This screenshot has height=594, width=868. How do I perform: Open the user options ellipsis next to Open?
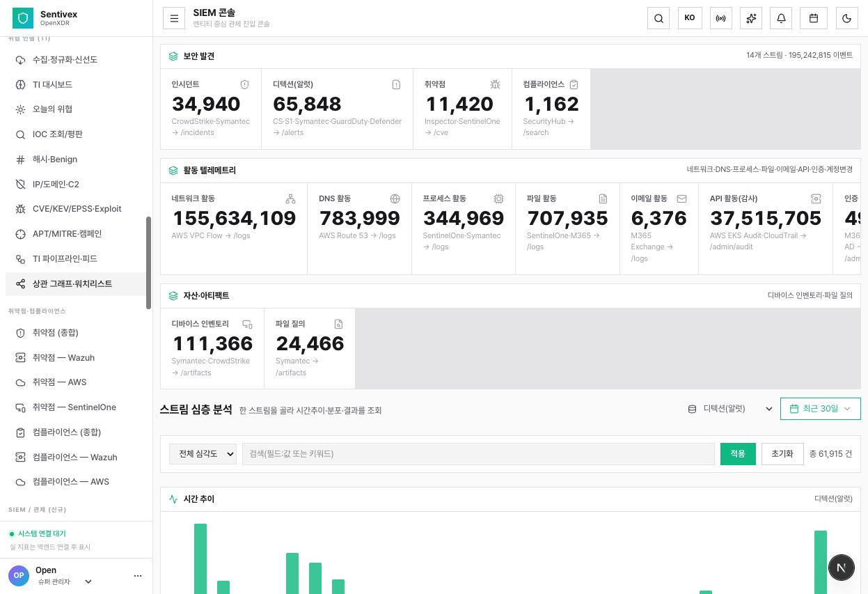137,576
